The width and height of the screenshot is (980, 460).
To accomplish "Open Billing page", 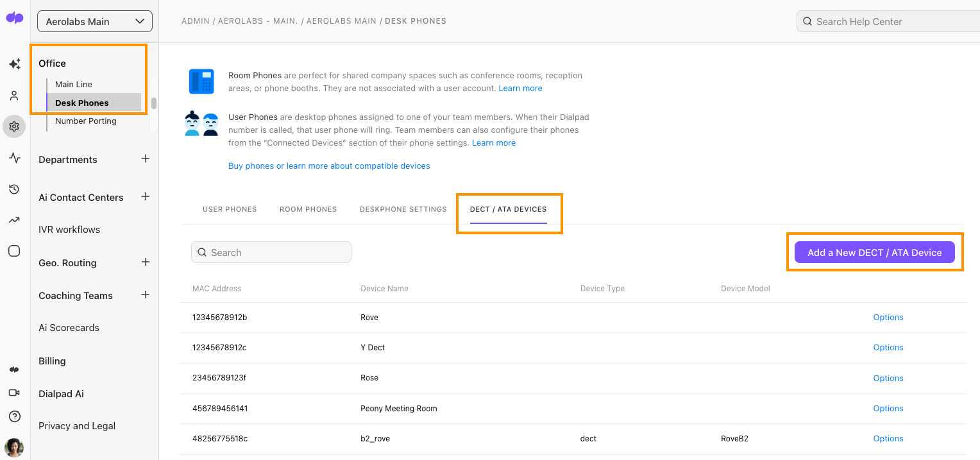I will (52, 361).
